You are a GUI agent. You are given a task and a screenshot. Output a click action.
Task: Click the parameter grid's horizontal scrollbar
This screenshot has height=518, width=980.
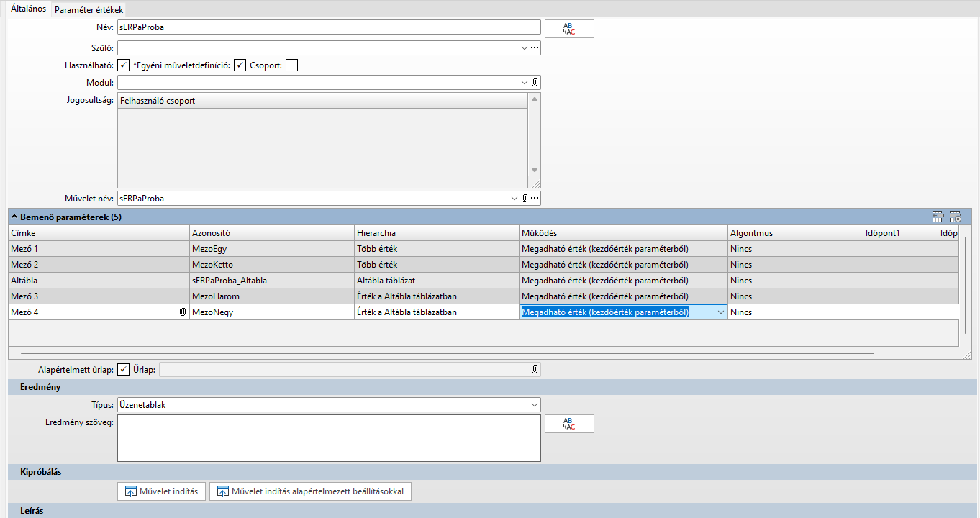pos(448,353)
